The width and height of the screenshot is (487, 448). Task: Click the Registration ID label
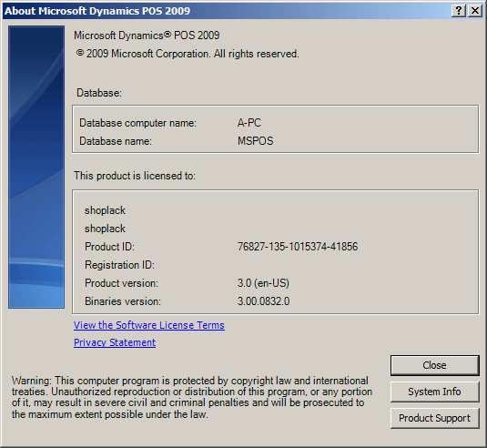[119, 265]
